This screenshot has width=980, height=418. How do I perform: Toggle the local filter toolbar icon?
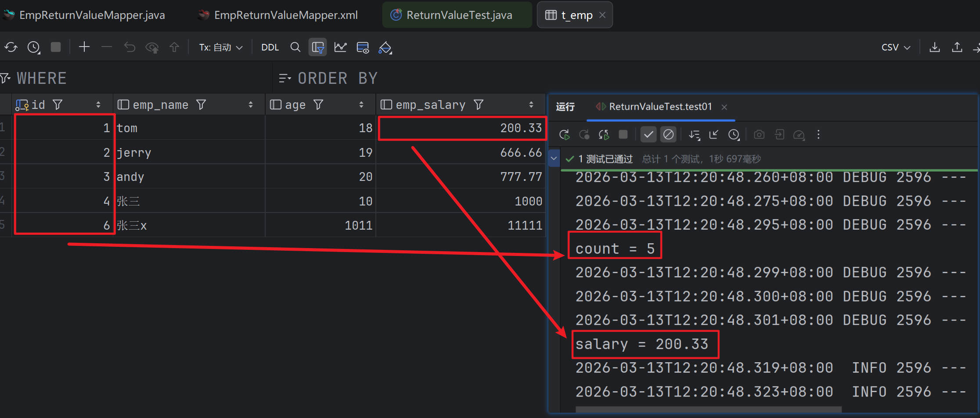point(317,47)
